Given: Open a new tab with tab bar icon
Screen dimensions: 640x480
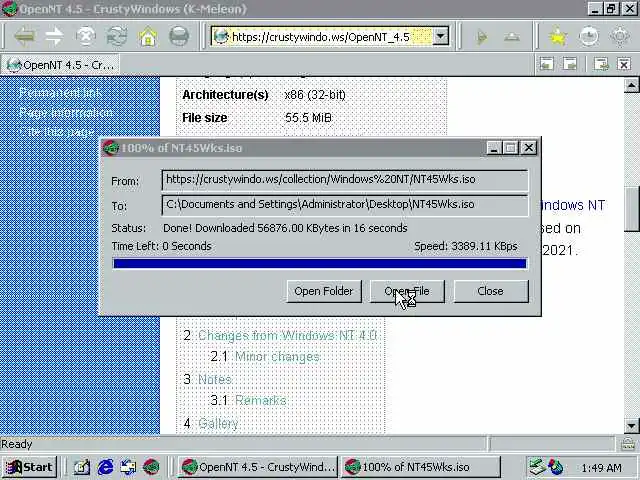Looking at the screenshot, I should [x=601, y=64].
